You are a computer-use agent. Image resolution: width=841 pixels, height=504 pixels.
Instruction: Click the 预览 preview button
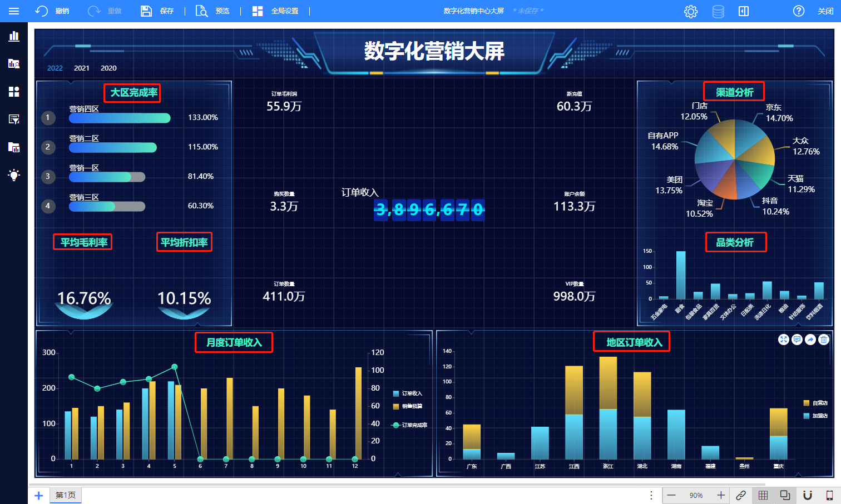coord(213,11)
